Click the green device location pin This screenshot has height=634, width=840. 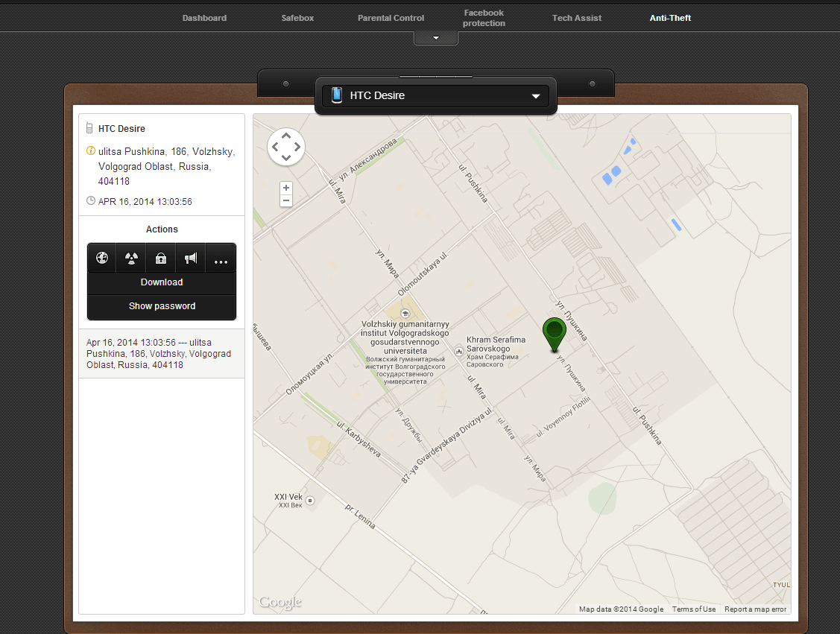pyautogui.click(x=555, y=335)
